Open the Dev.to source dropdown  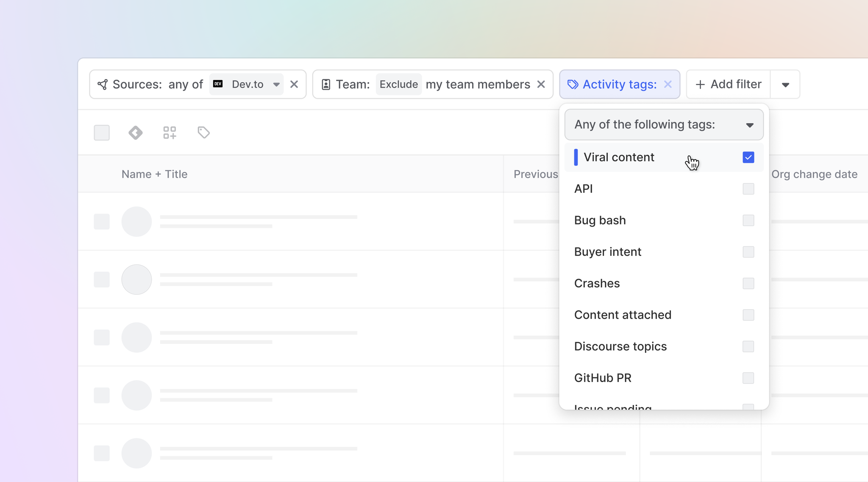(x=276, y=84)
